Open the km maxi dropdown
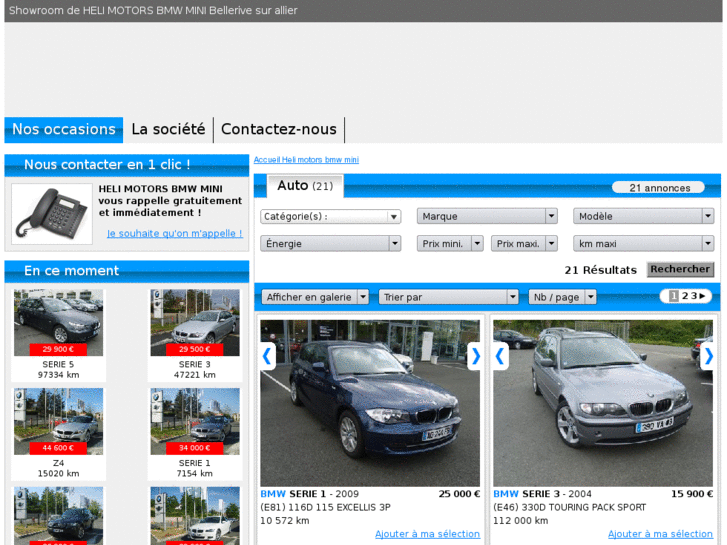 [644, 244]
